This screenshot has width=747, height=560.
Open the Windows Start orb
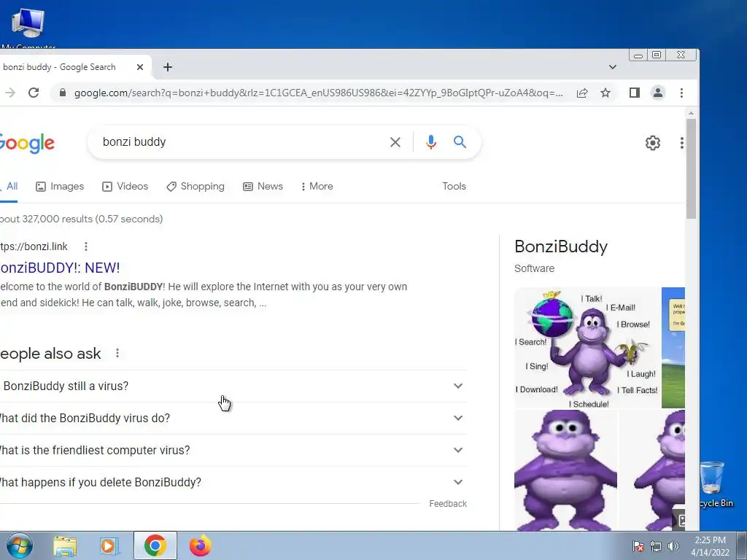tap(20, 545)
